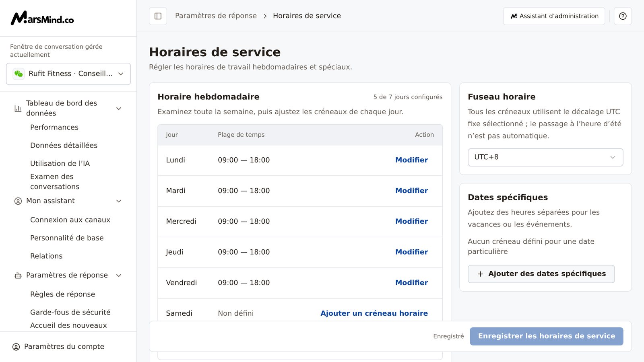Click the MarsMind.co logo

[42, 18]
